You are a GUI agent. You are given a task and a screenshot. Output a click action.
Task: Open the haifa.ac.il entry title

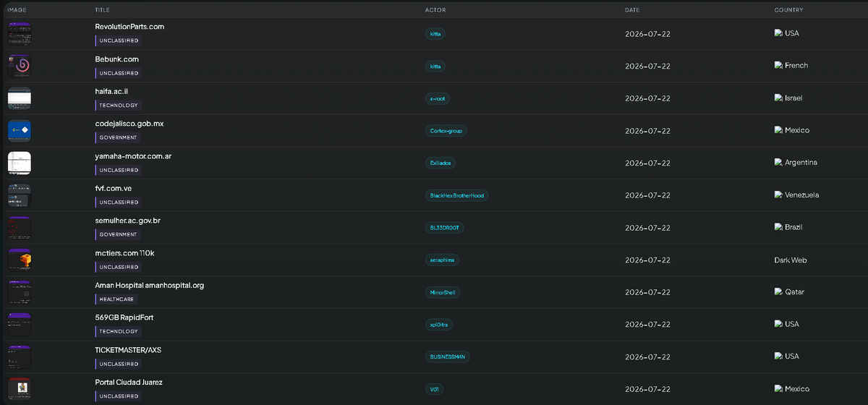click(112, 91)
